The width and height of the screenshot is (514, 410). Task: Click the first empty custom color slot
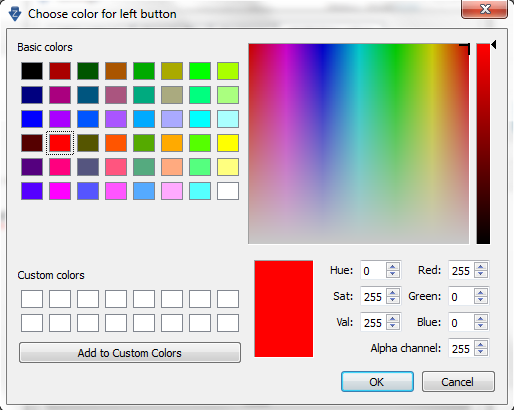(x=32, y=299)
